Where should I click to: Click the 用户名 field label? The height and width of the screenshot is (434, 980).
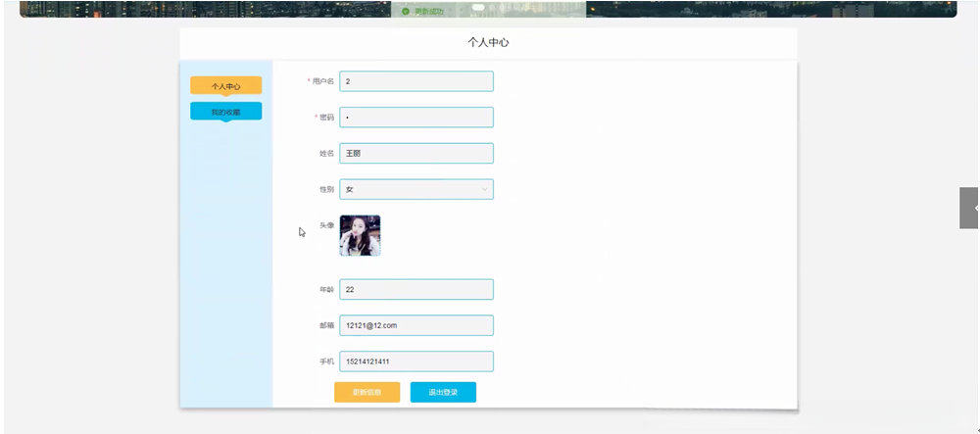(323, 81)
